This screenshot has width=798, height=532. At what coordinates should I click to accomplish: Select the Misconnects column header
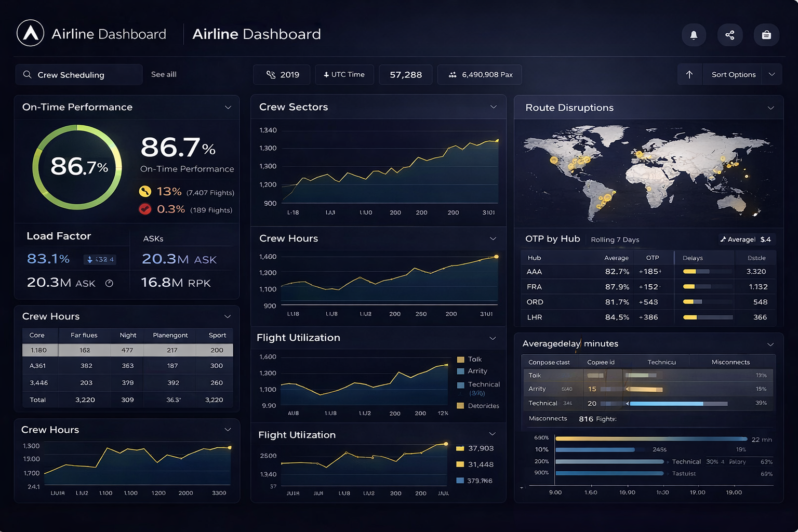pos(730,362)
